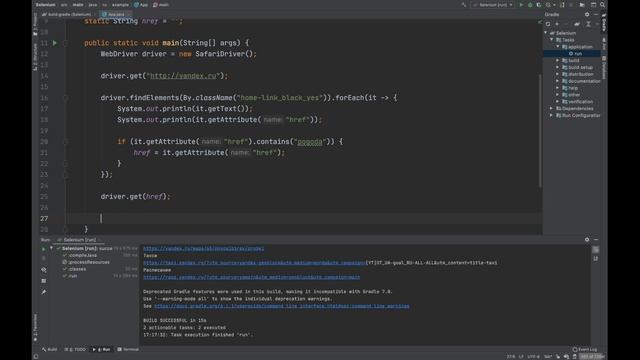This screenshot has width=640, height=360.
Task: Hide the Run panel with minimize icon
Action: click(x=596, y=240)
